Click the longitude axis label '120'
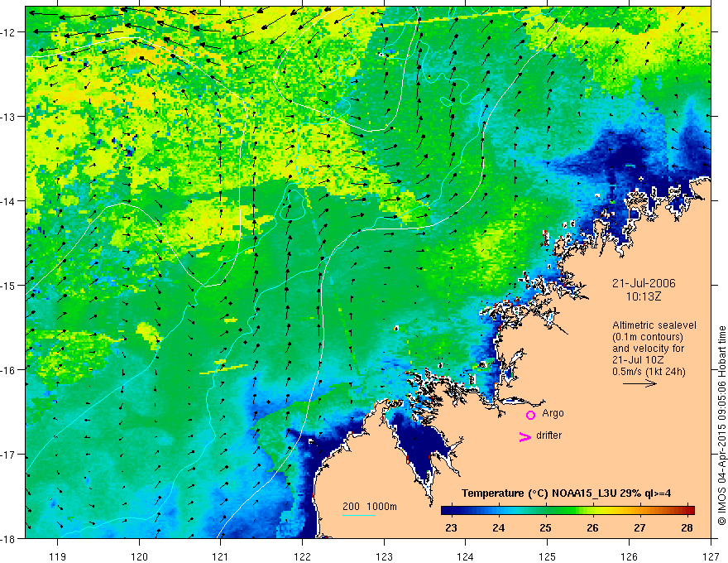This screenshot has width=728, height=563. pyautogui.click(x=139, y=556)
